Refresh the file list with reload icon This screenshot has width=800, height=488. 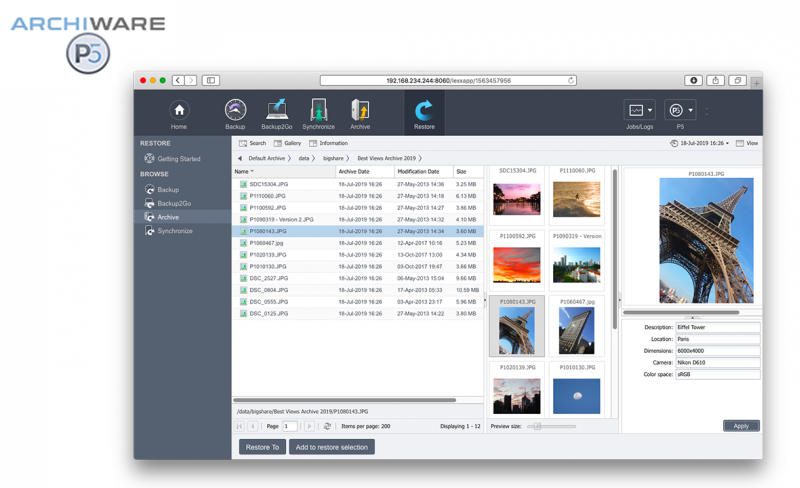(x=327, y=426)
